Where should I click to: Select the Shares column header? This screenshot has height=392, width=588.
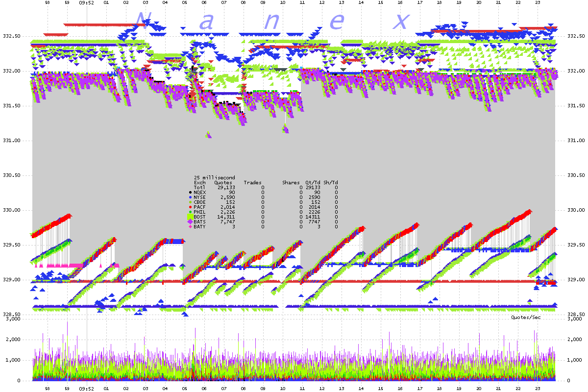pos(291,182)
